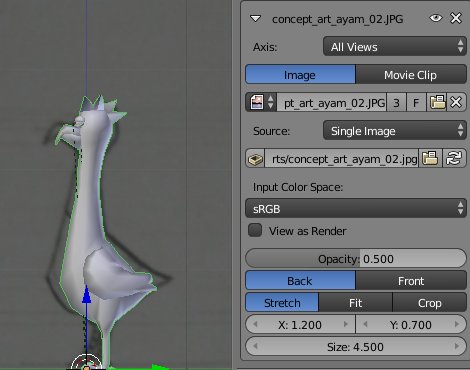
Task: Click file path field rts/concept_art_ayam_02.jpg
Action: [x=342, y=158]
